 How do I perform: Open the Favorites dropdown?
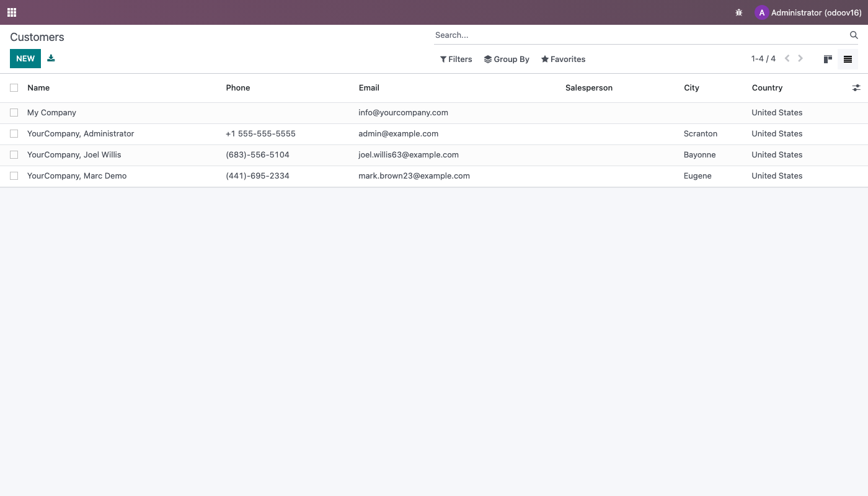tap(563, 60)
